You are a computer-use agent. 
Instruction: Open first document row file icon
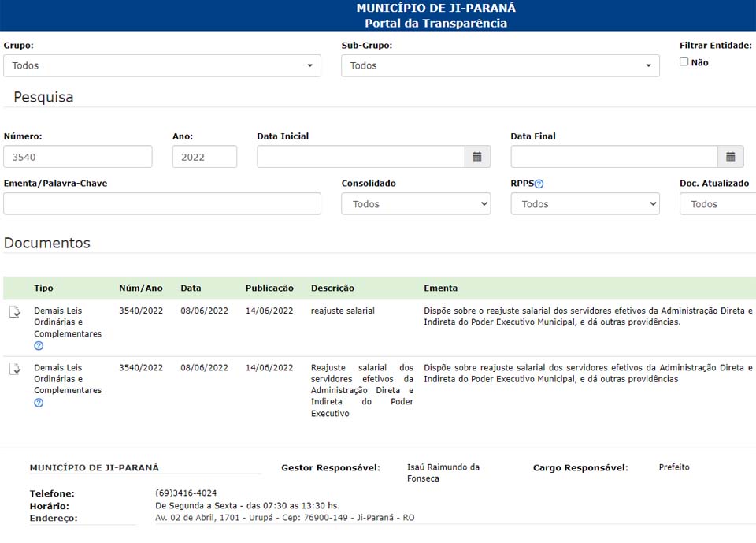point(15,312)
